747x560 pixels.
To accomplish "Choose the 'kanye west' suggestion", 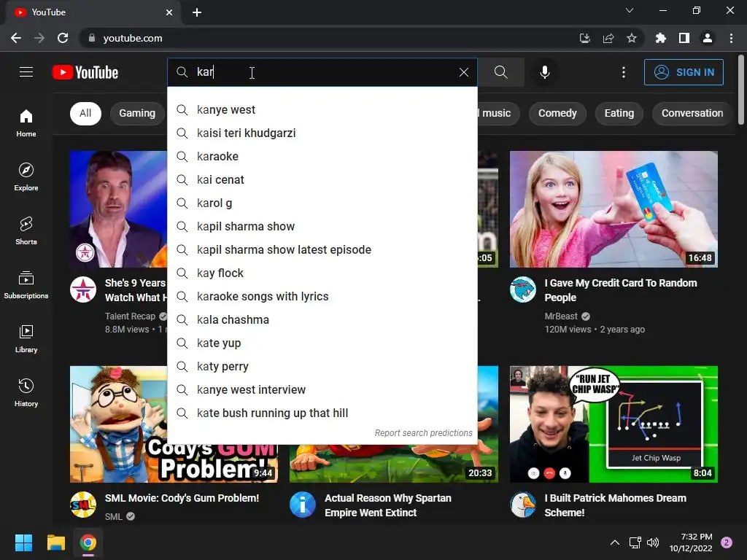I will pos(322,109).
